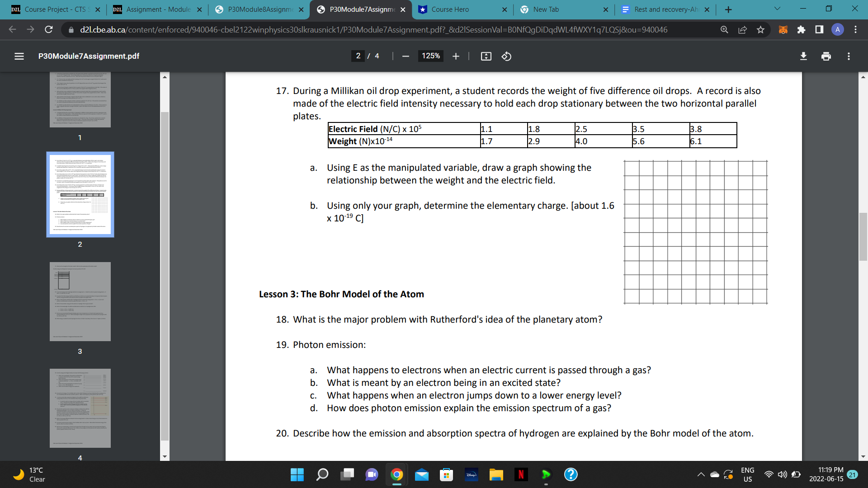Click the fit to page icon

(486, 56)
